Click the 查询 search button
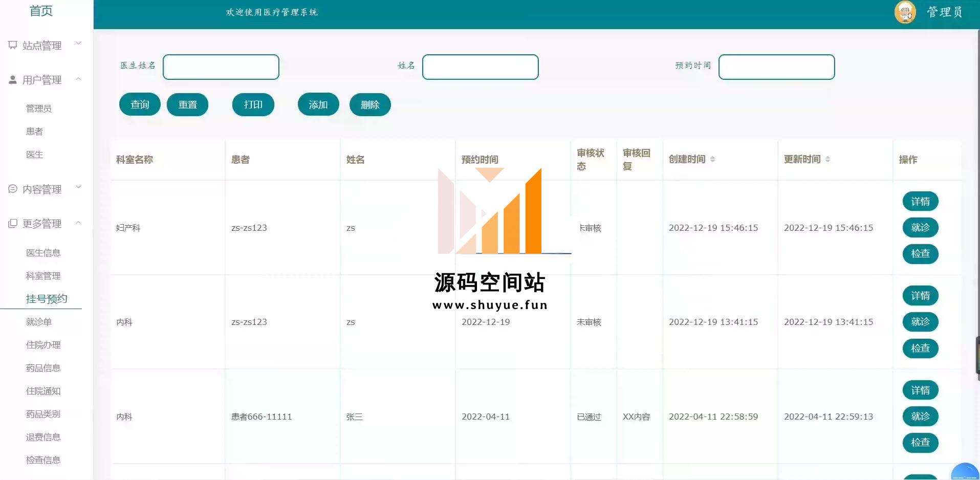Image resolution: width=980 pixels, height=480 pixels. coord(140,104)
